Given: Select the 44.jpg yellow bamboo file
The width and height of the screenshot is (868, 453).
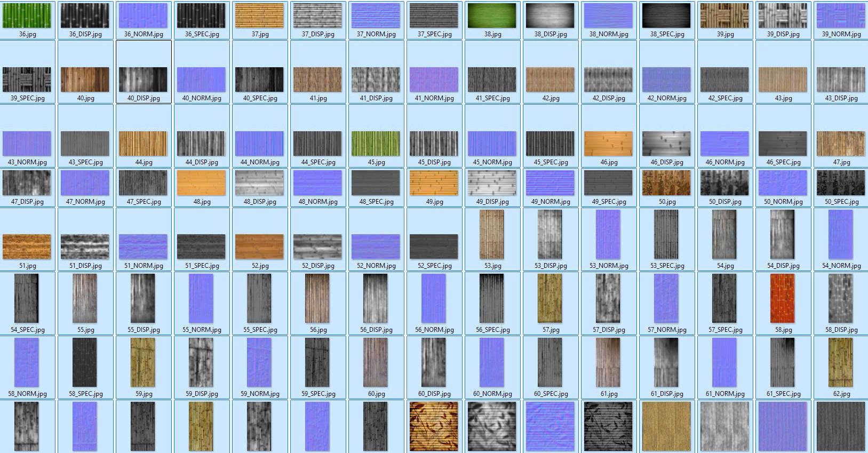Looking at the screenshot, I should pyautogui.click(x=143, y=144).
